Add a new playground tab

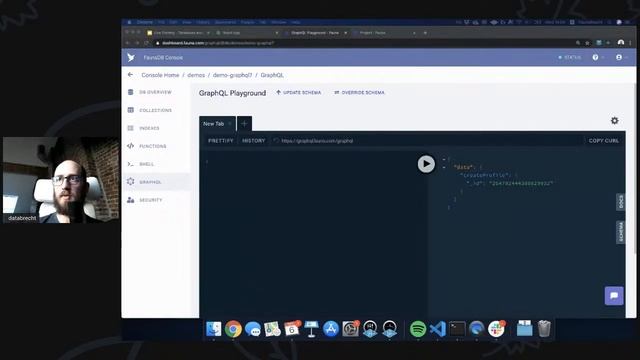click(244, 124)
